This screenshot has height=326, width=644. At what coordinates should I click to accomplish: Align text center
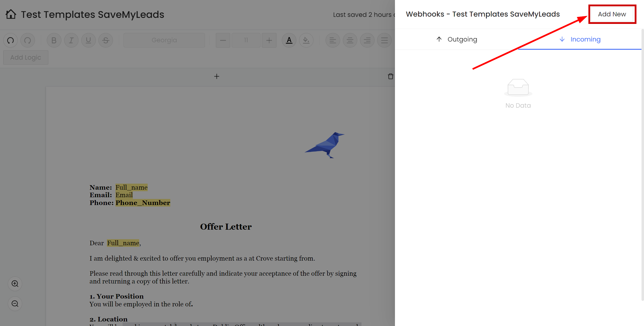(350, 40)
